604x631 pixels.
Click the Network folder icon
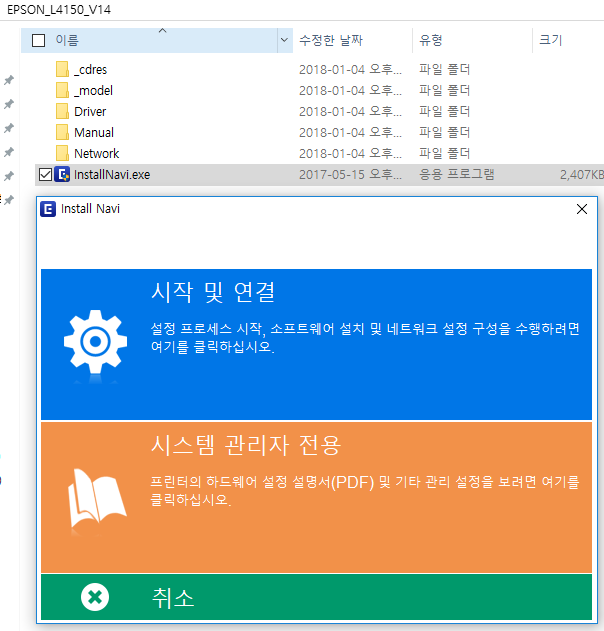62,153
